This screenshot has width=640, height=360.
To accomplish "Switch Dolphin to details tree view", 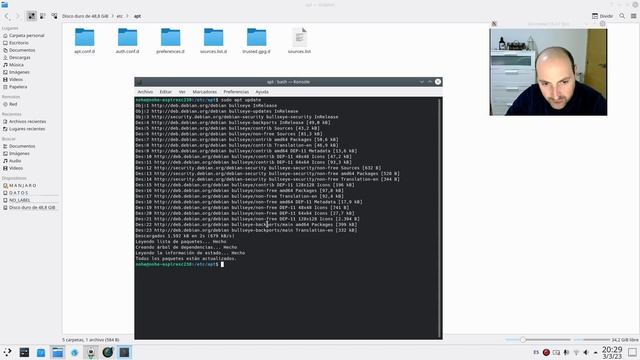I will point(54,16).
